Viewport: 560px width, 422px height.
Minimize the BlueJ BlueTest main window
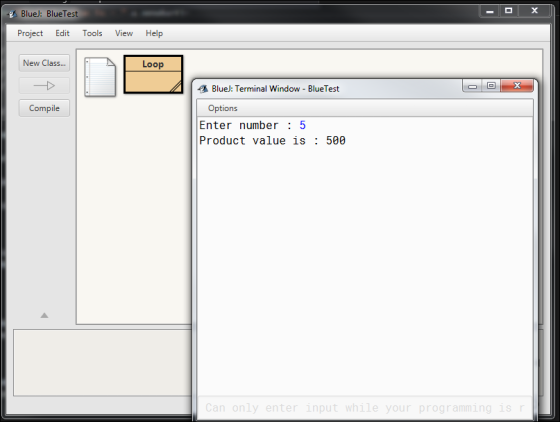[490, 11]
